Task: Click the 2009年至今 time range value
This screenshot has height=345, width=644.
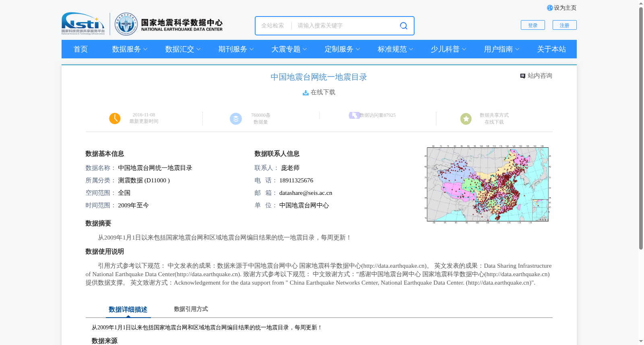Action: [133, 206]
